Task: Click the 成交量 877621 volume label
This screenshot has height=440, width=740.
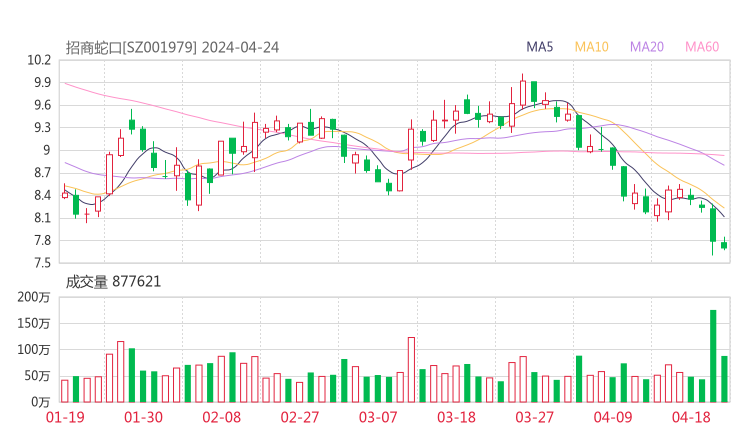Action: 113,282
